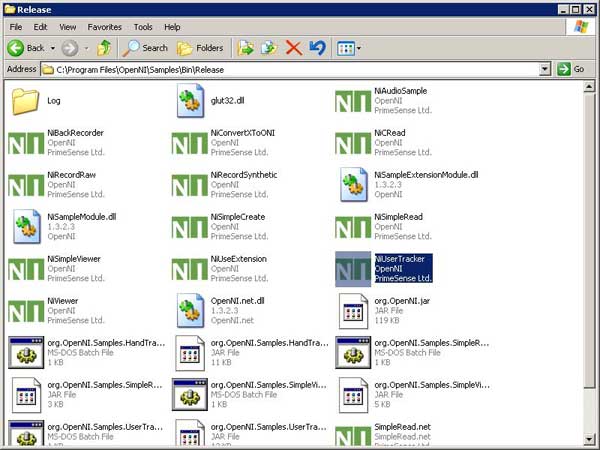Image resolution: width=600 pixels, height=450 pixels.
Task: Select the SimpleVi... 5 KB JAR icon
Action: 354,395
